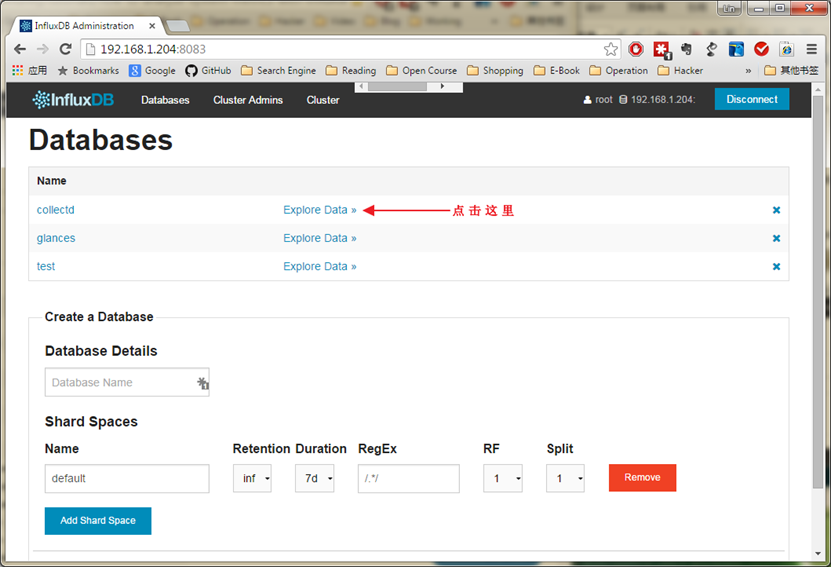
Task: Go to the Cluster nav item
Action: click(323, 100)
